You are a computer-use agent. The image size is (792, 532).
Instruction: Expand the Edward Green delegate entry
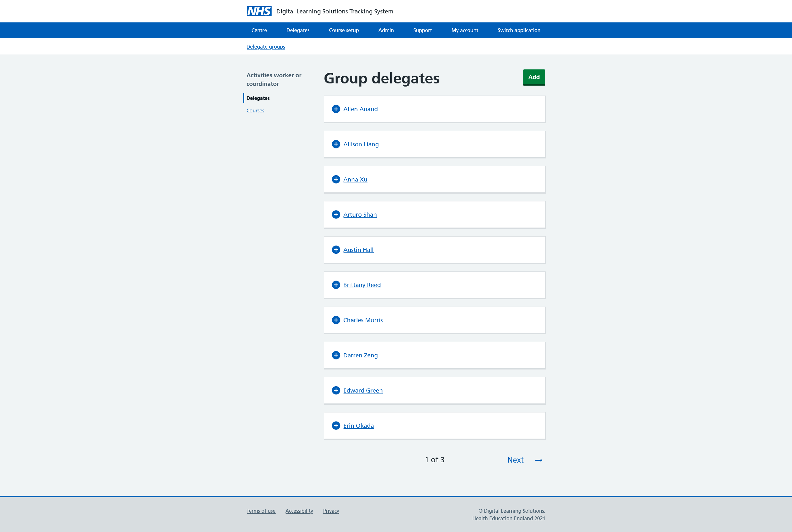point(363,391)
